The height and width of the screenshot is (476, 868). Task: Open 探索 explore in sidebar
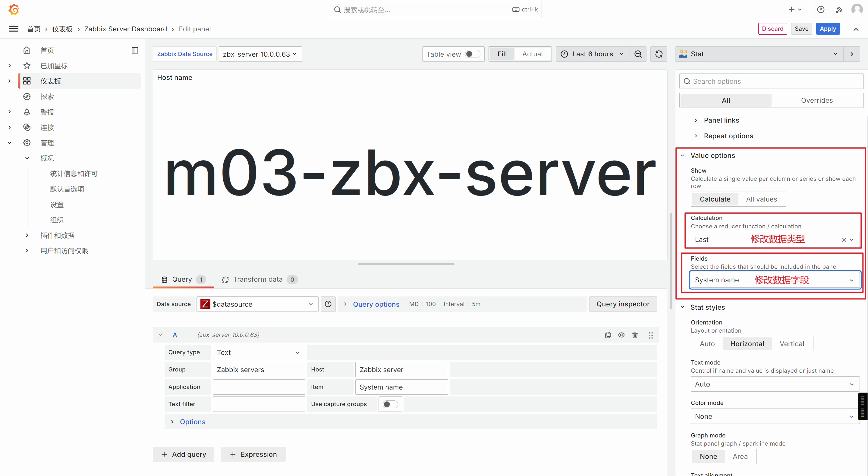point(47,96)
